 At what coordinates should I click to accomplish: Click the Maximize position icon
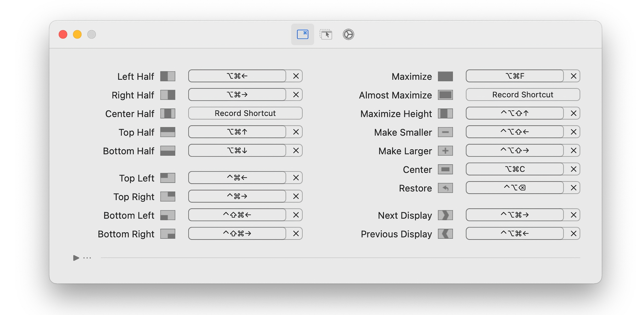coord(445,76)
